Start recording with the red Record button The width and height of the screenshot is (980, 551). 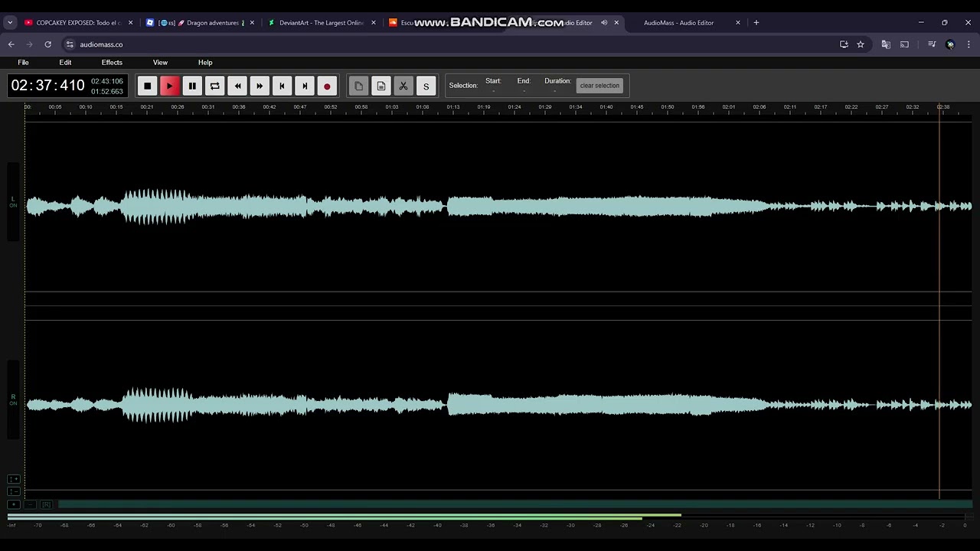tap(327, 86)
